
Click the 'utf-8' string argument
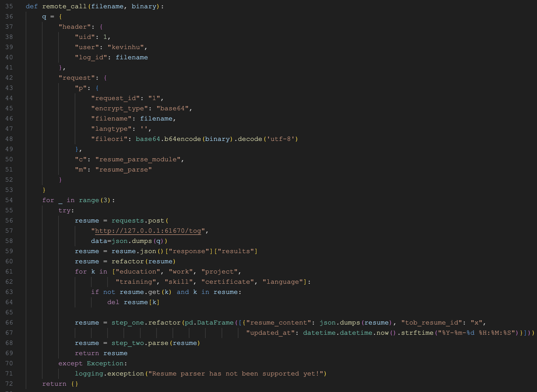pyautogui.click(x=281, y=139)
